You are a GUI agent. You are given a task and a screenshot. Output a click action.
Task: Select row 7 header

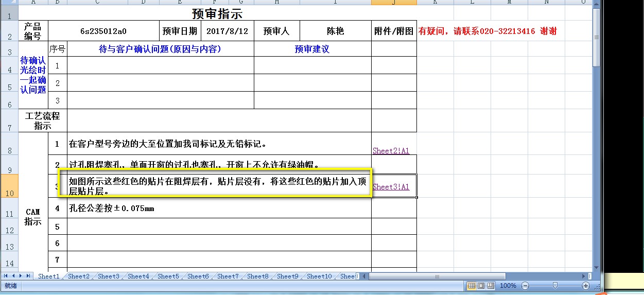pos(9,120)
